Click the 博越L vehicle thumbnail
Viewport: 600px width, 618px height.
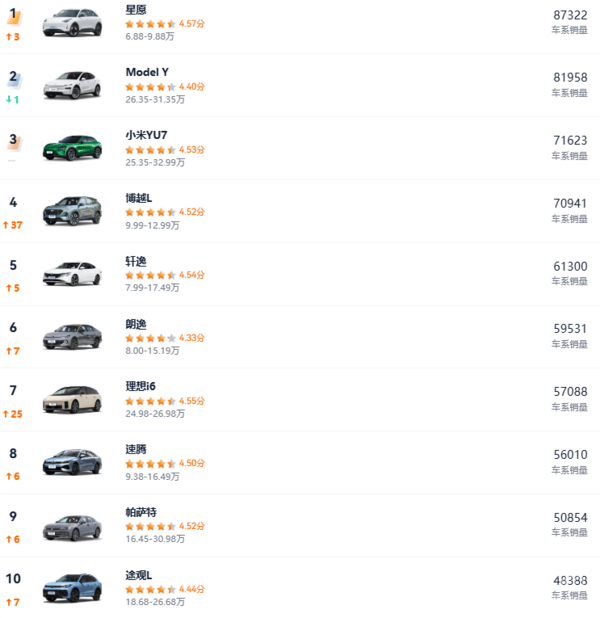coord(72,211)
